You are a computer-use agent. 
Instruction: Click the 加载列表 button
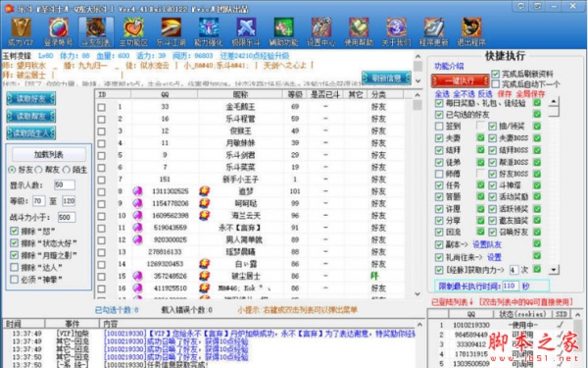click(49, 154)
